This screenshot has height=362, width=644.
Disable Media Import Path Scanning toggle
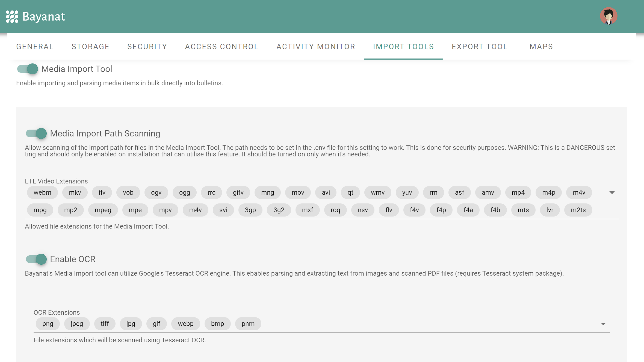click(x=36, y=133)
